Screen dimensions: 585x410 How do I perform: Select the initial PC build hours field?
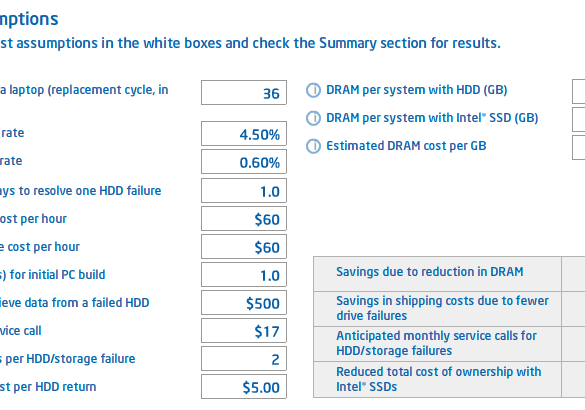pos(244,275)
